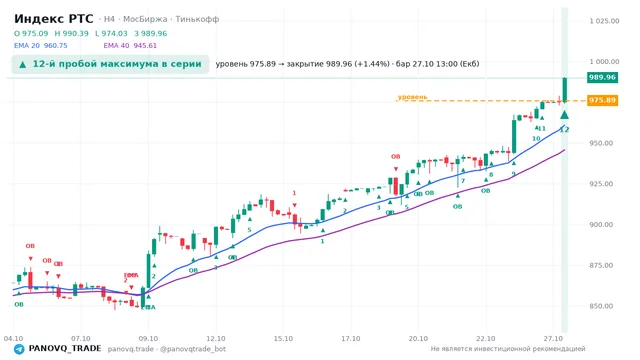Click the orange 975.89 level label

[x=602, y=100]
